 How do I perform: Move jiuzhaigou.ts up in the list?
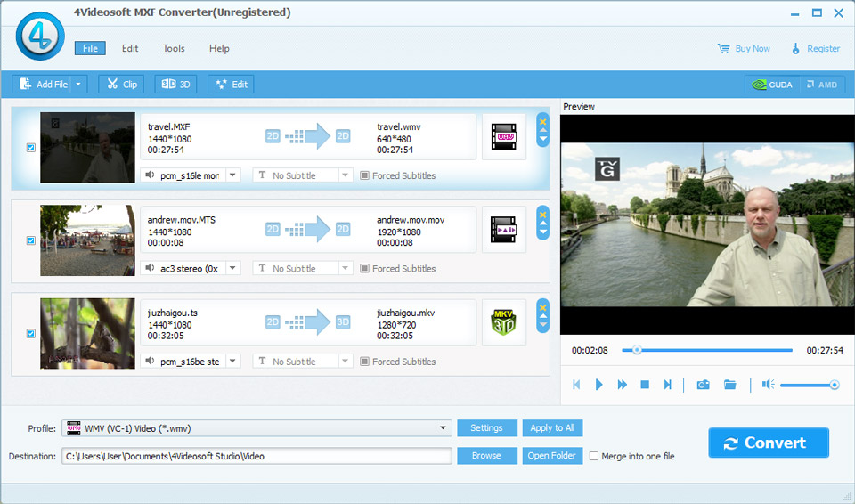click(x=542, y=316)
